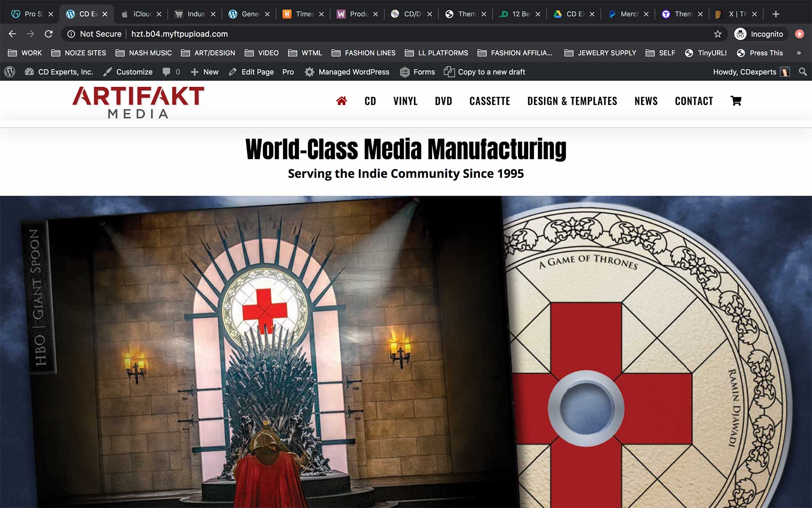Open the SELF bookmarks folder

pos(660,53)
